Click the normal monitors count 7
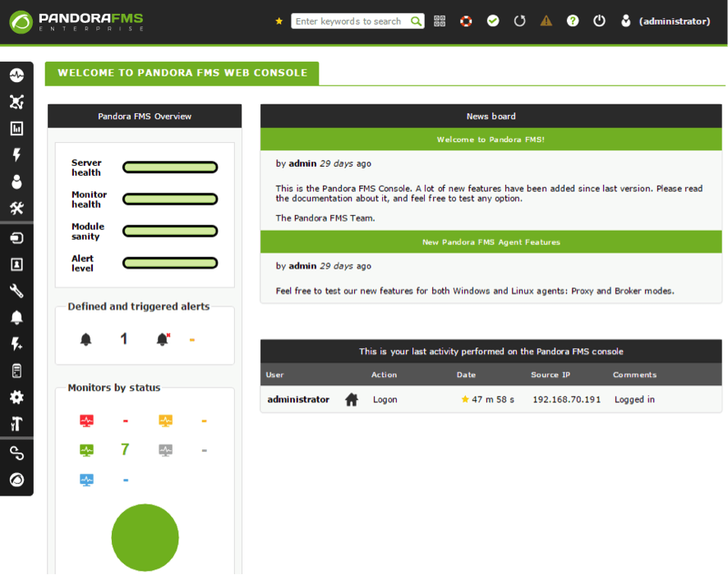This screenshot has height=575, width=728. point(125,449)
